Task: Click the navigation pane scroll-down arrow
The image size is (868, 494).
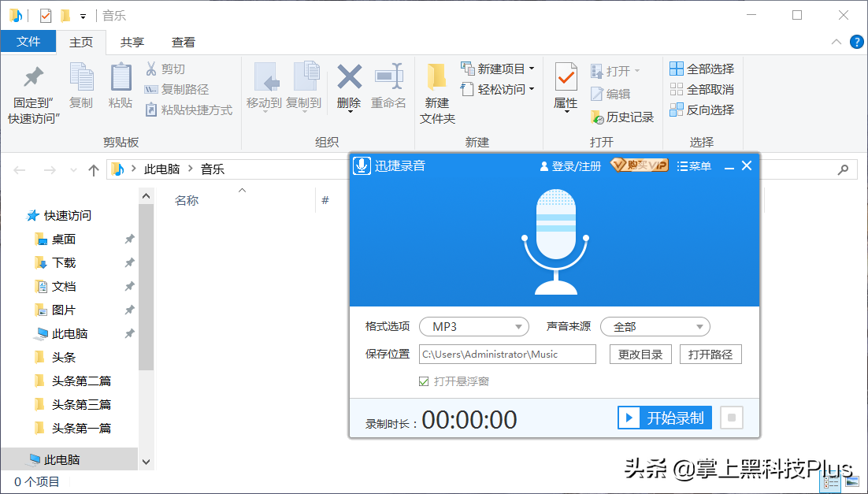Action: (147, 462)
